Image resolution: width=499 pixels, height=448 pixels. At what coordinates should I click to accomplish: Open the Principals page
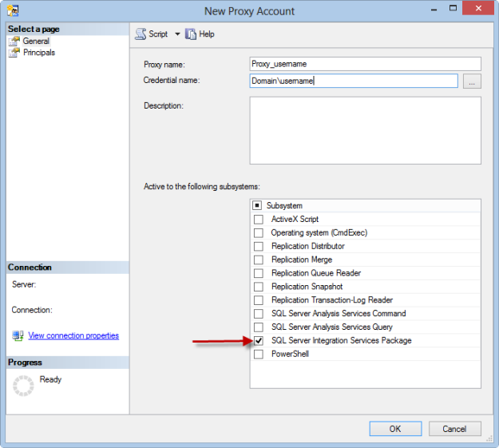(39, 53)
